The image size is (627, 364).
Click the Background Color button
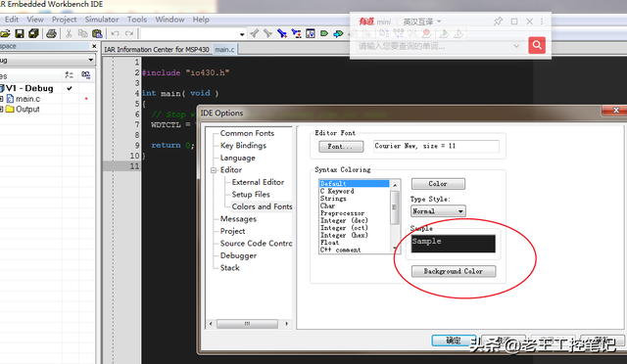click(x=454, y=271)
